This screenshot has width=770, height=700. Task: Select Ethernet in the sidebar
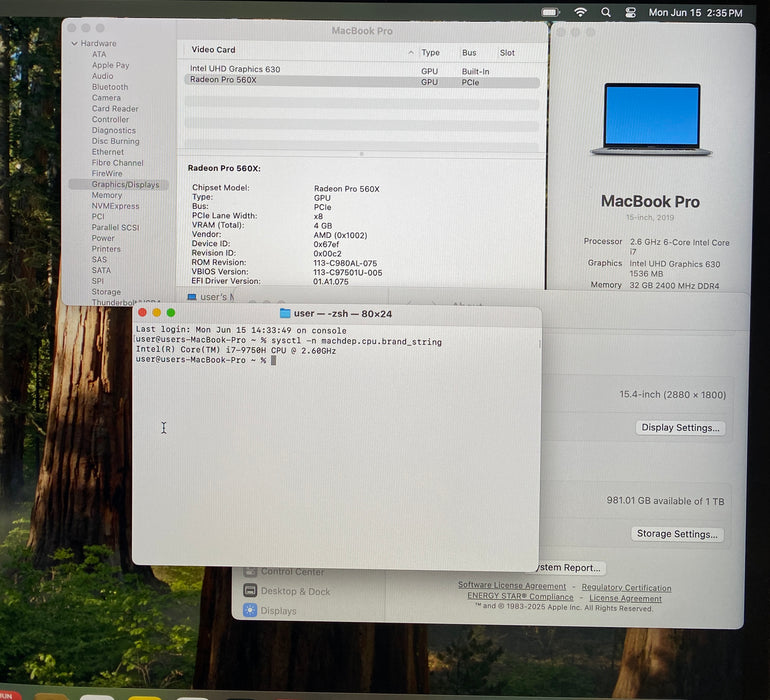click(x=108, y=151)
